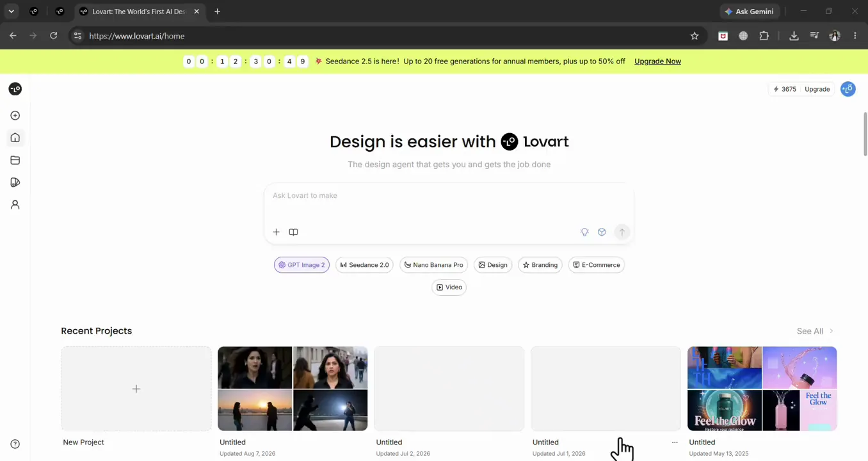Image resolution: width=868 pixels, height=461 pixels.
Task: Open the person profile icon in sidebar
Action: pos(15,205)
